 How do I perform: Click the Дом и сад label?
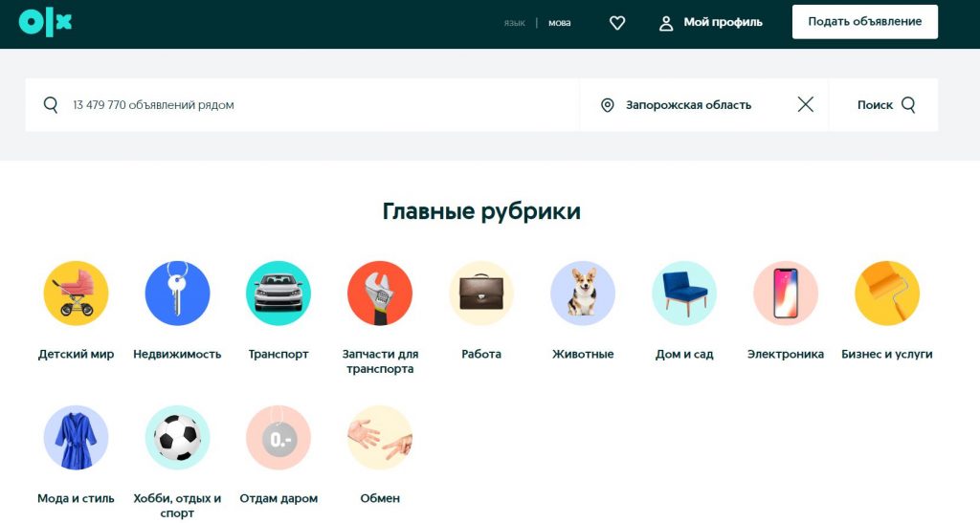[x=684, y=355]
